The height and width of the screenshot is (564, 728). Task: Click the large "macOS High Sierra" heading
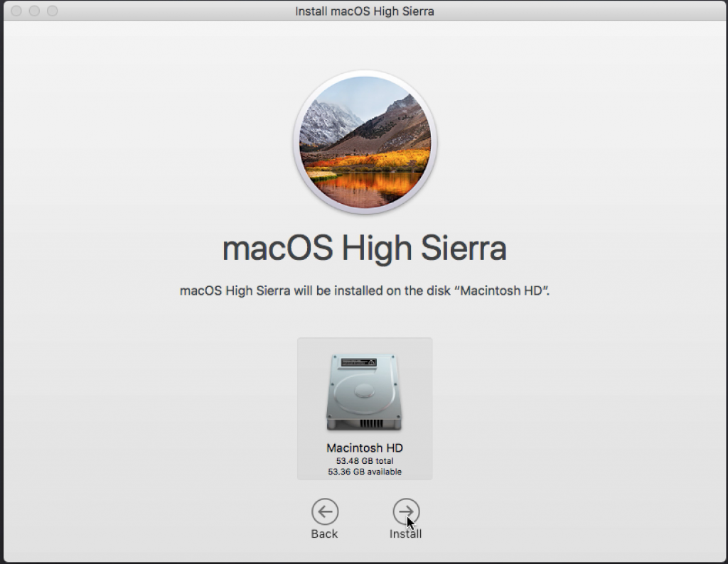click(365, 249)
